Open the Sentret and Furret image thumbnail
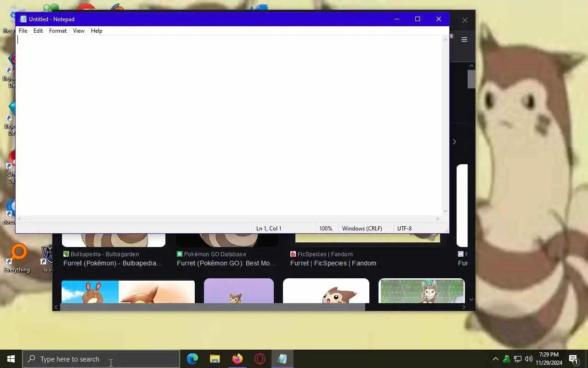This screenshot has height=368, width=588. pos(128,292)
